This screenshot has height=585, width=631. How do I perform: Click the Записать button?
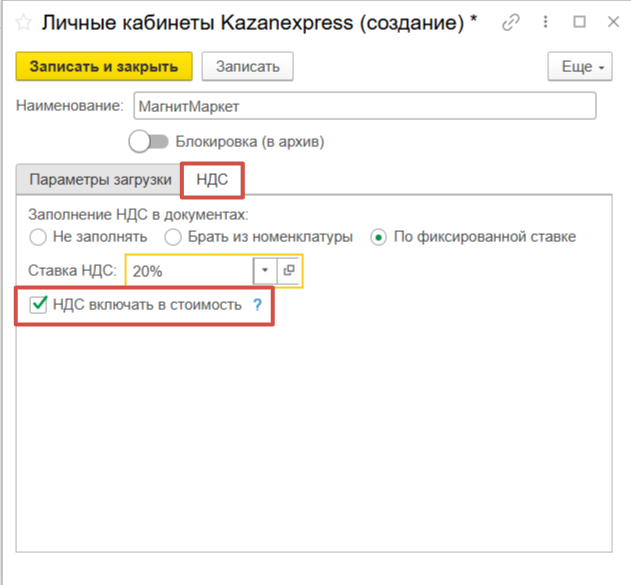coord(247,67)
